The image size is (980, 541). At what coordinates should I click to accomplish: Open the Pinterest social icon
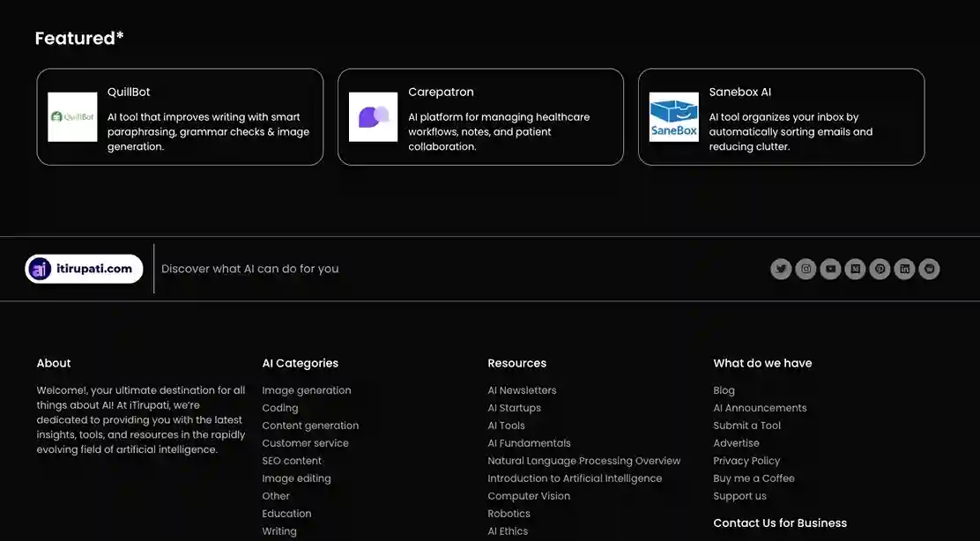[x=880, y=269]
